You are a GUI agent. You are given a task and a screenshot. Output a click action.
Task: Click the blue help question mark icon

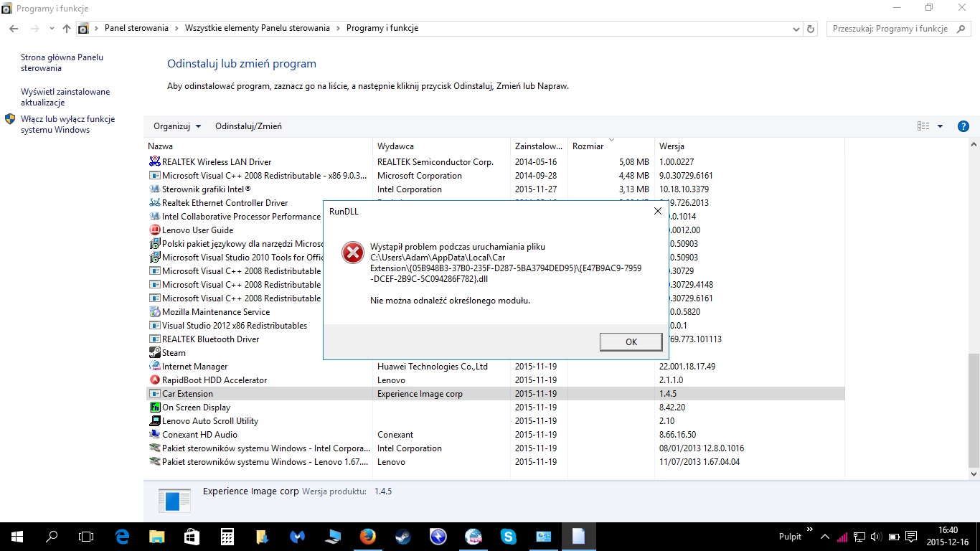click(963, 126)
